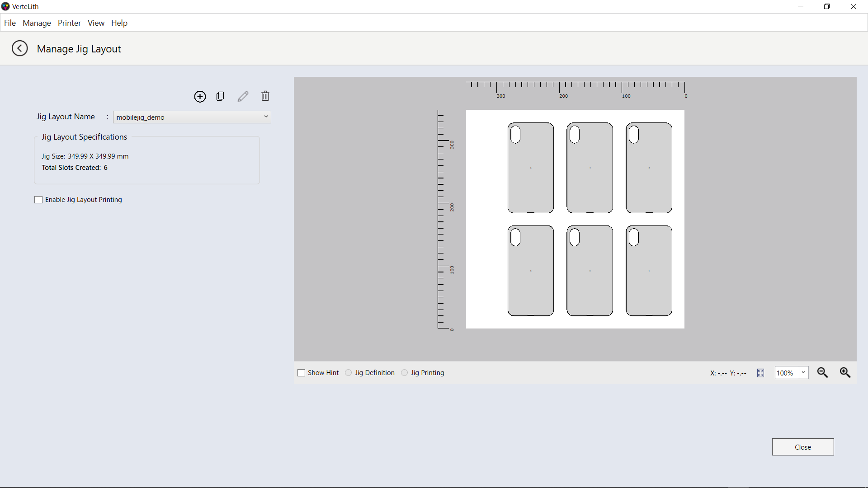Screen dimensions: 868x488
Task: Select the 100% zoom value field
Action: (787, 373)
